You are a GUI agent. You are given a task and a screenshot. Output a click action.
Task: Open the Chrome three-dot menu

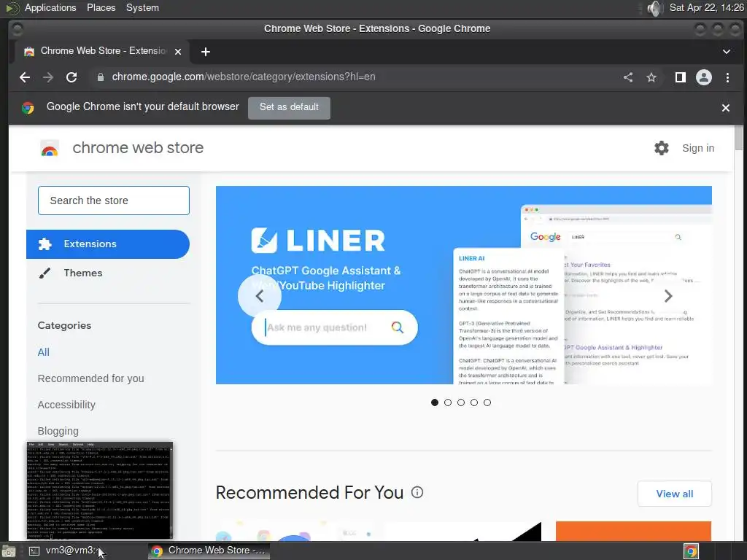pyautogui.click(x=727, y=77)
